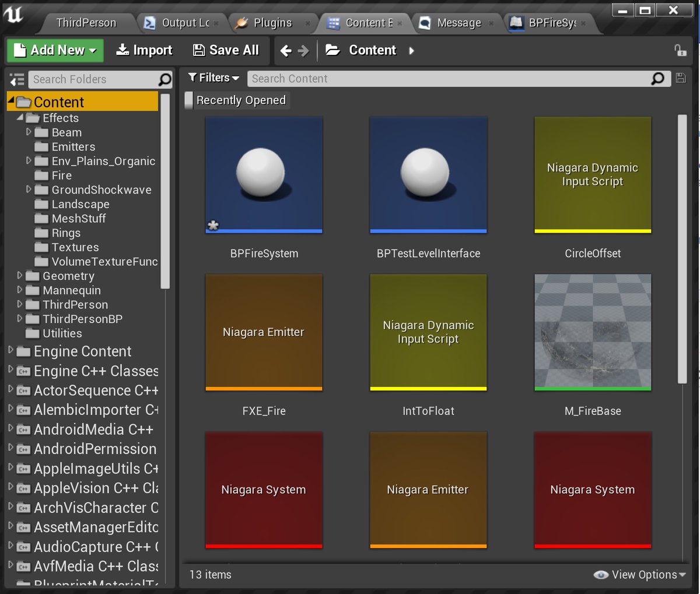Expand the Env_Plains_Organic folder
Viewport: 700px width, 594px height.
point(29,160)
